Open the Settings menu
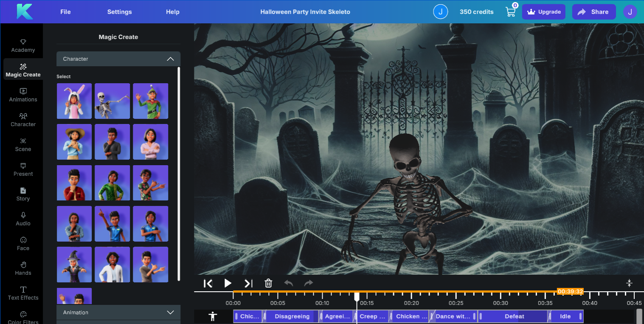Viewport: 644px width, 324px height. [x=119, y=11]
